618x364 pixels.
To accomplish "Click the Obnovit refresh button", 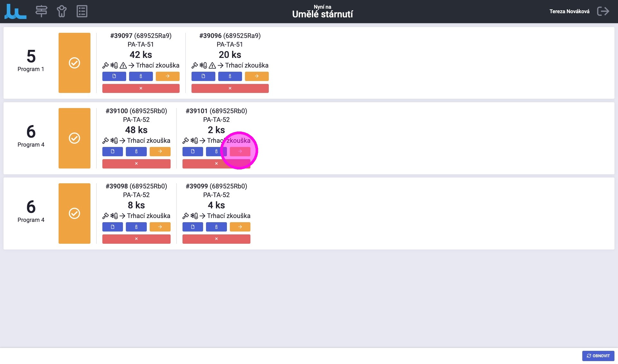I will point(598,356).
